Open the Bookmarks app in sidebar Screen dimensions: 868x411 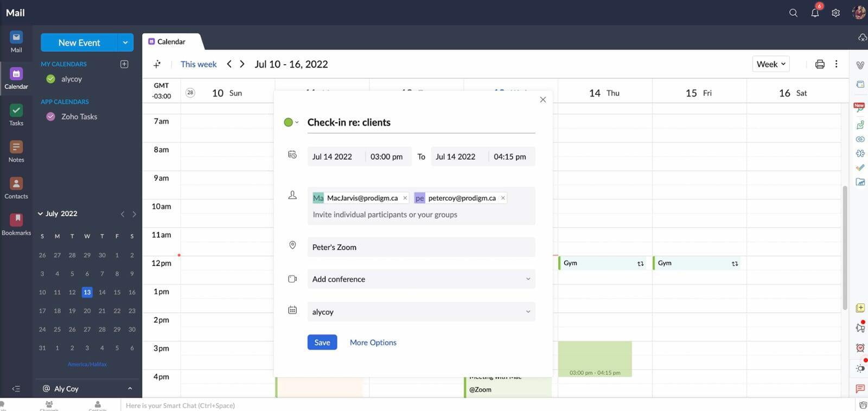click(16, 224)
